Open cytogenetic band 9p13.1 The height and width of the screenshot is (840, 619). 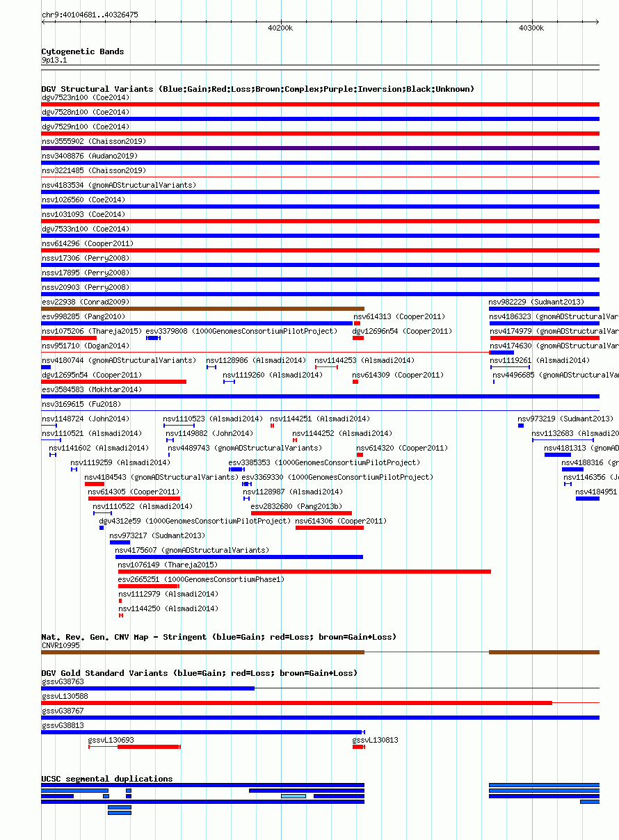pyautogui.click(x=54, y=60)
